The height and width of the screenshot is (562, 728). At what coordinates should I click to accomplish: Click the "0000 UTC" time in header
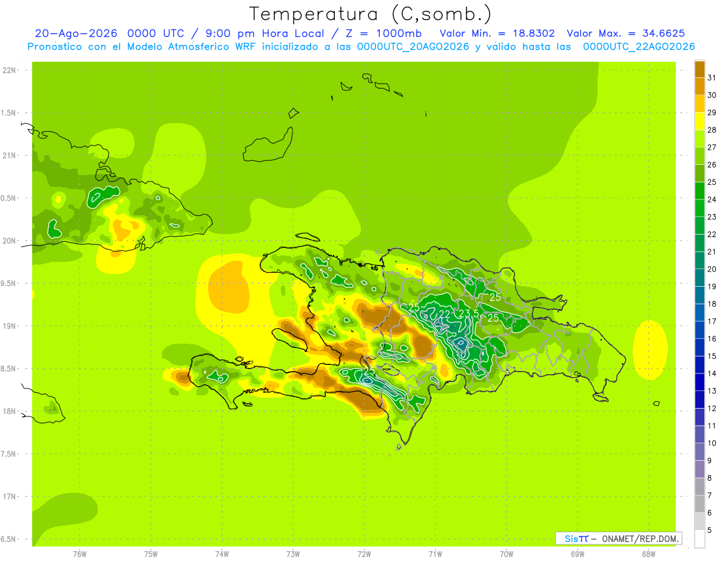pyautogui.click(x=157, y=33)
